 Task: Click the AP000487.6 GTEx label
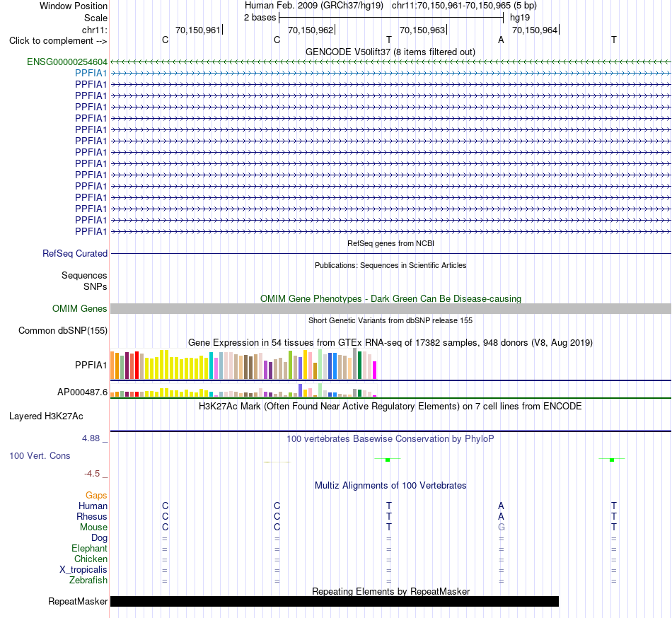82,392
